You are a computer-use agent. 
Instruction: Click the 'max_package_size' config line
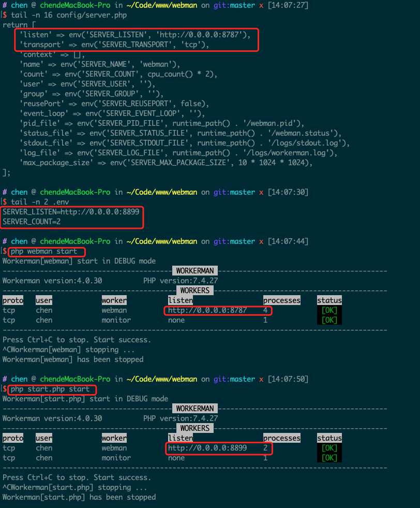pos(167,163)
